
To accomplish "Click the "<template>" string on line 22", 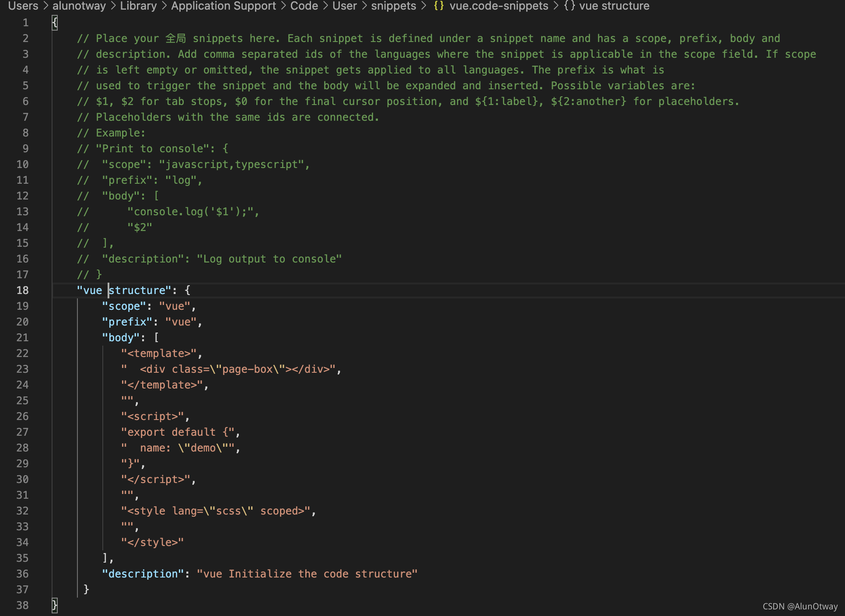I will click(159, 353).
